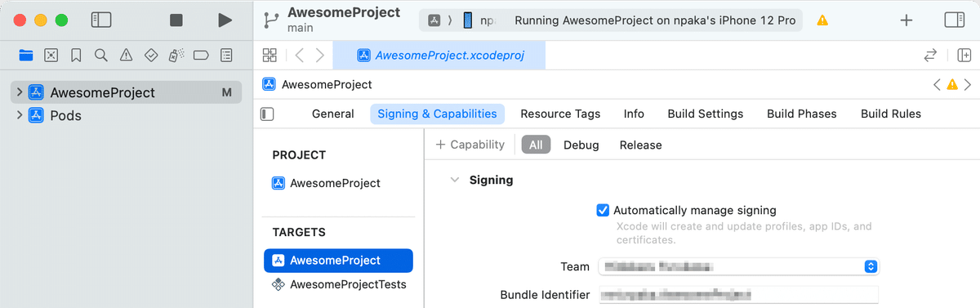Uncheck Automatically manage signing

[x=603, y=210]
